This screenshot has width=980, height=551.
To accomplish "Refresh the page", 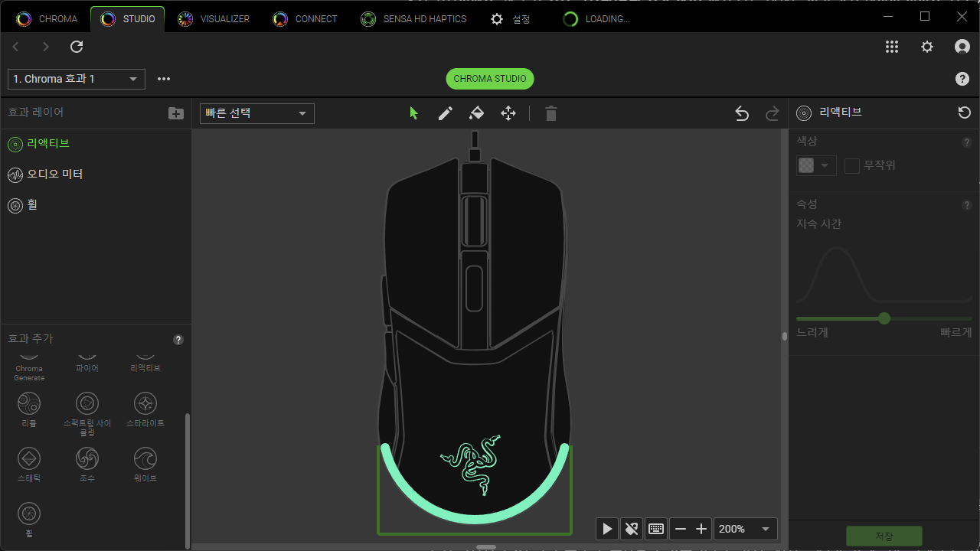I will (x=77, y=47).
